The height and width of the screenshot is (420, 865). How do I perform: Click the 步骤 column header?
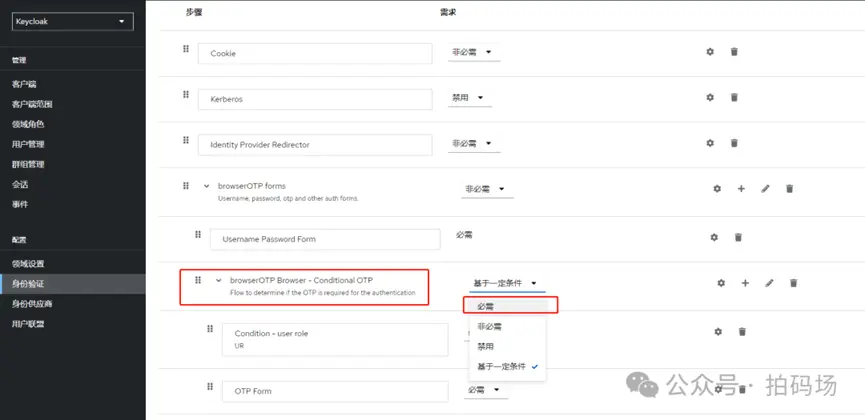coord(194,12)
